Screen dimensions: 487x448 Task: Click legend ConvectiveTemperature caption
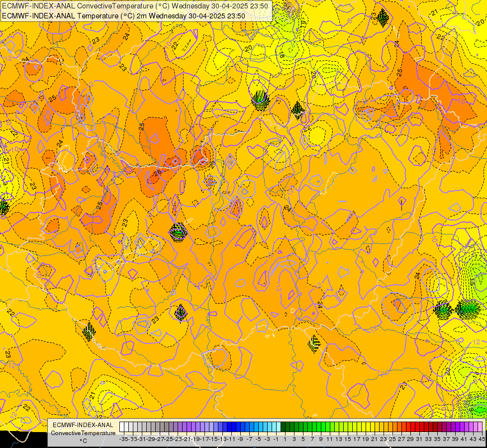tap(83, 433)
